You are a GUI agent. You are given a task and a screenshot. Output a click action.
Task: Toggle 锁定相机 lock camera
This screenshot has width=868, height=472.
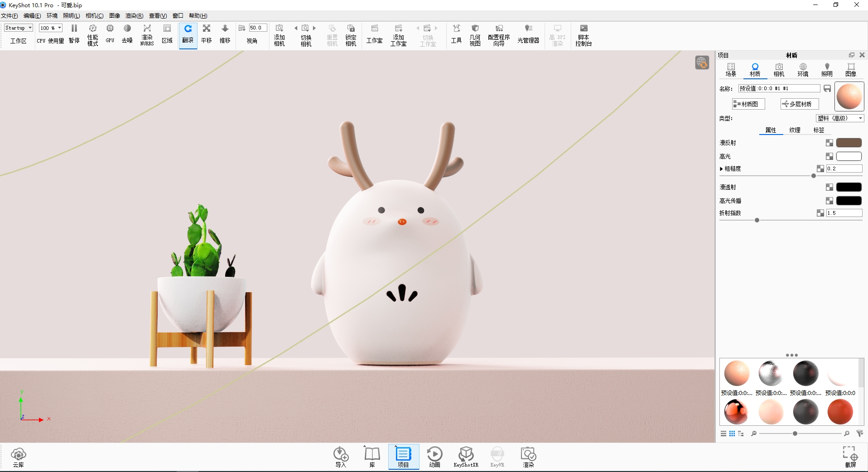(x=351, y=35)
